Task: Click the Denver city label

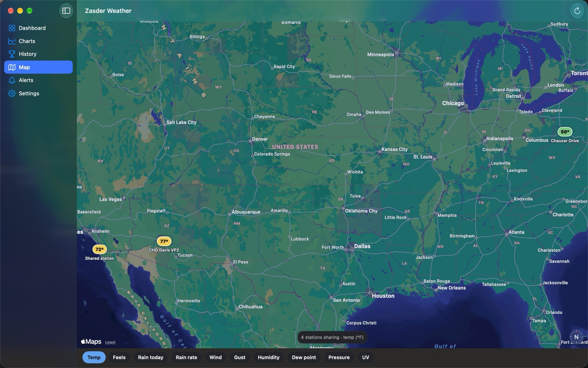Action: pyautogui.click(x=260, y=139)
